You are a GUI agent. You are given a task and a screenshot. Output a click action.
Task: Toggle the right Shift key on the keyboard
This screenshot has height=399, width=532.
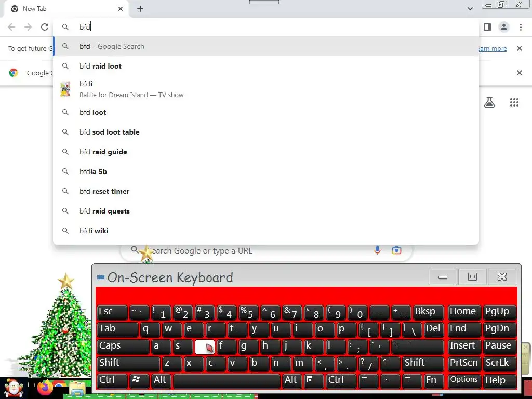(x=423, y=363)
